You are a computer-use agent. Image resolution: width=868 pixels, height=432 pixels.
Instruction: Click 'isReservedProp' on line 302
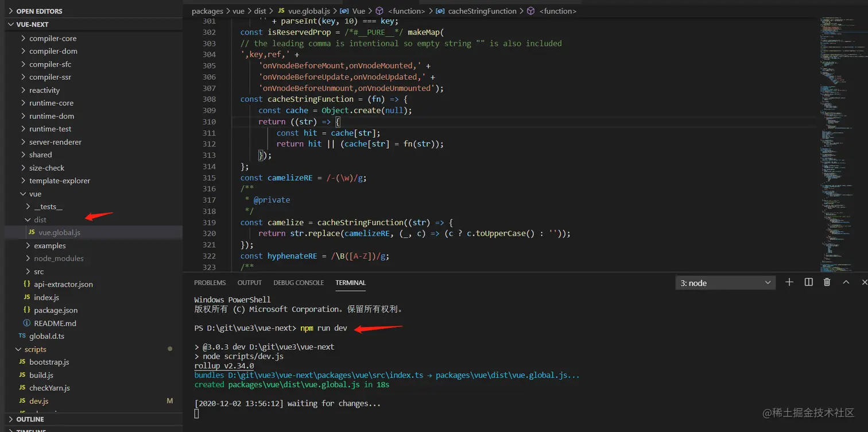[299, 32]
